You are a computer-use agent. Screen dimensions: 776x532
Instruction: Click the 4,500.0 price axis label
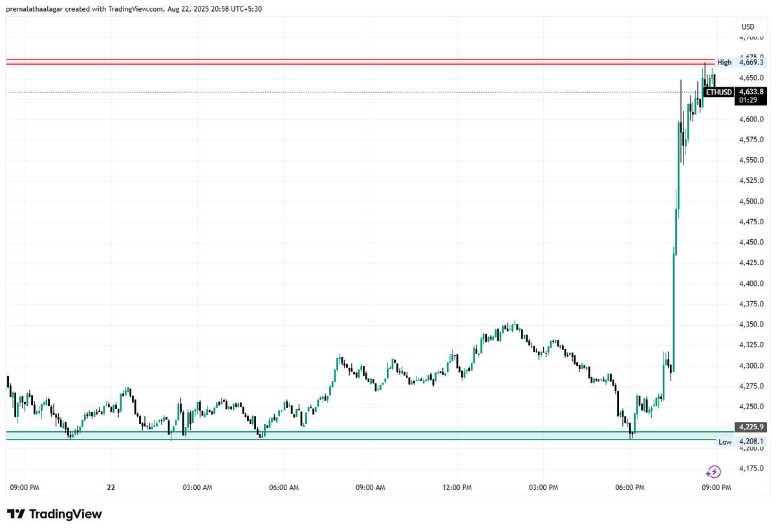click(751, 202)
